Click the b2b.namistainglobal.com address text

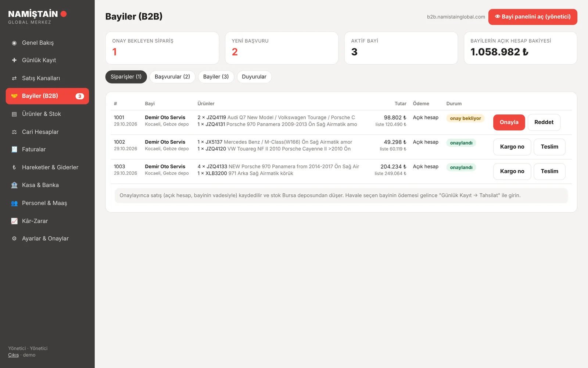[456, 17]
